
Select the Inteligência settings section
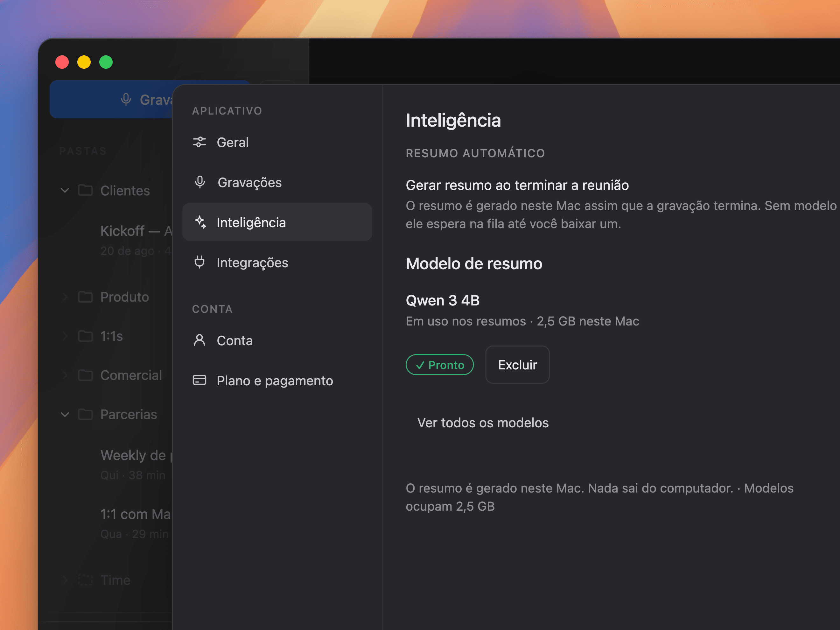(277, 222)
